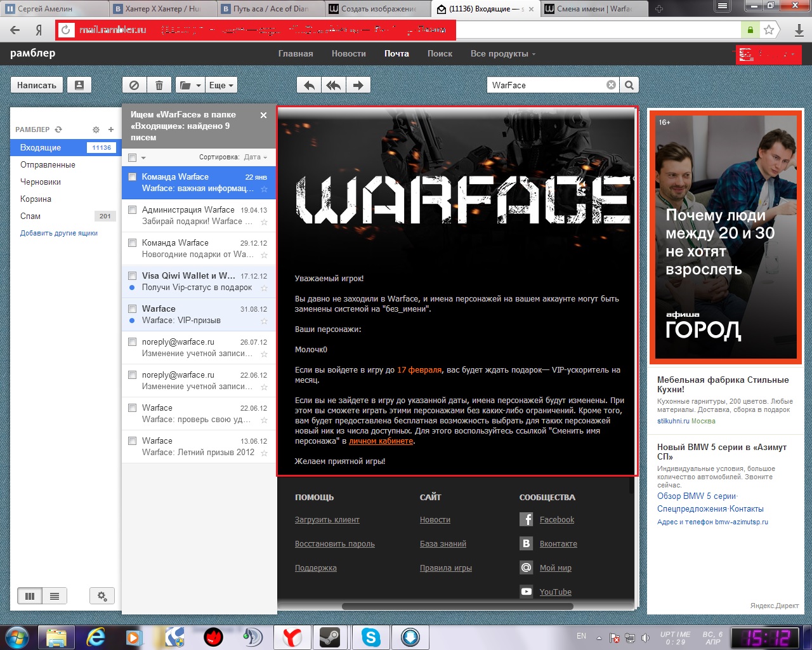The image size is (812, 650).
Task: Check Warface VIP-призыв message
Action: point(133,308)
